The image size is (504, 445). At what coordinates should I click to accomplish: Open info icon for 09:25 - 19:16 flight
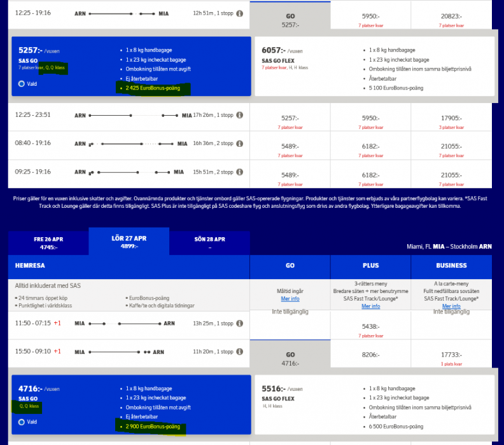point(239,172)
